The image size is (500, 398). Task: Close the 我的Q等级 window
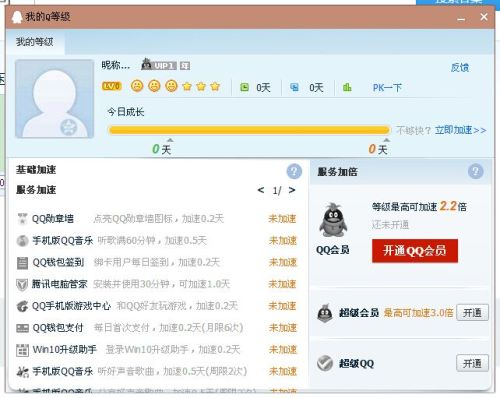[x=484, y=17]
